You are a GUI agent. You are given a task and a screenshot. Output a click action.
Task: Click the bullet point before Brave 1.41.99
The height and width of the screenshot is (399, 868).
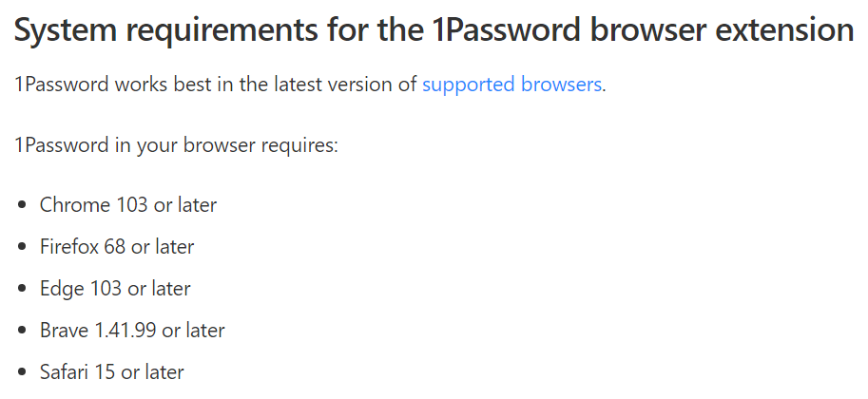tap(22, 331)
